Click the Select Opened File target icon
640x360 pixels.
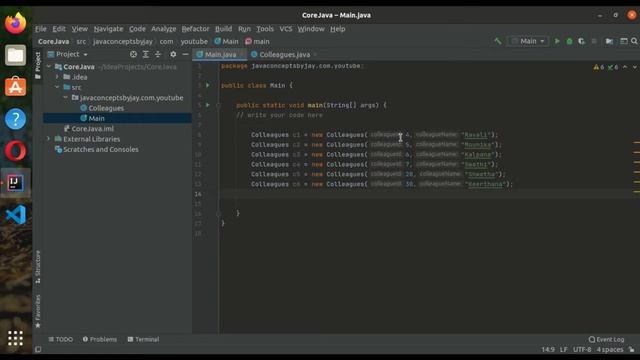coord(133,54)
